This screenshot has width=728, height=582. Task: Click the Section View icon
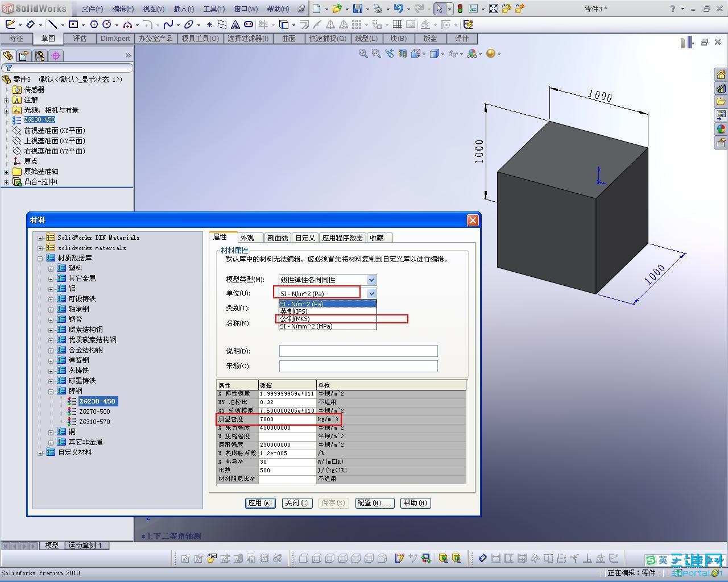(x=403, y=53)
